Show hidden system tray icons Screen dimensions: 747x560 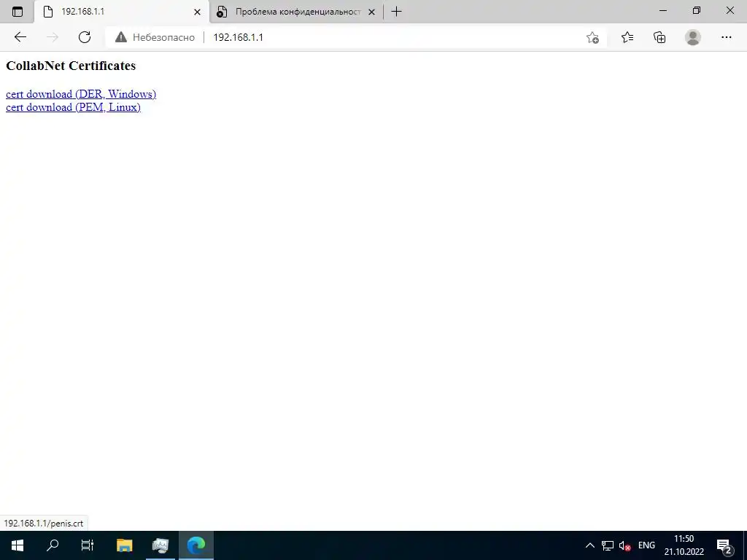click(589, 545)
